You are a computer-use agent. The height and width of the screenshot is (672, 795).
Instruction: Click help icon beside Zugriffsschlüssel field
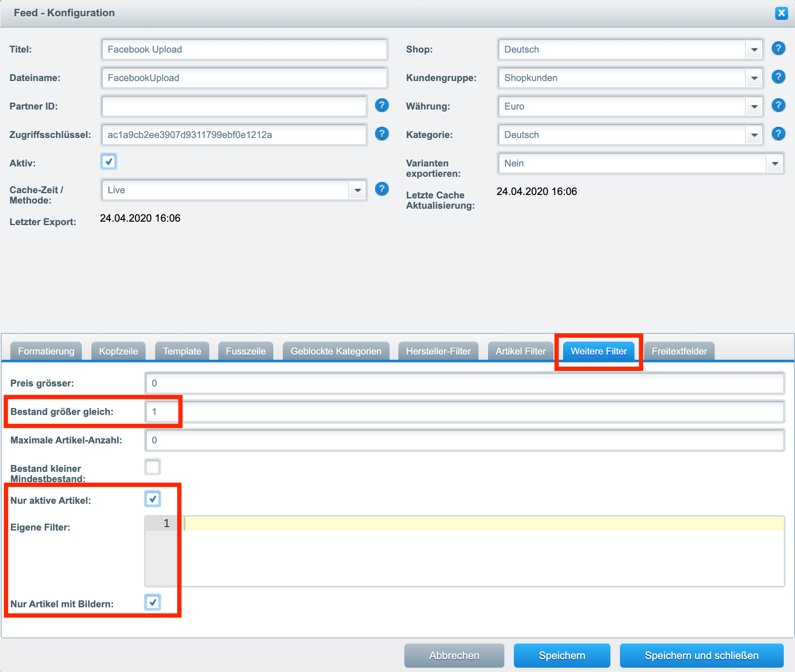[382, 134]
